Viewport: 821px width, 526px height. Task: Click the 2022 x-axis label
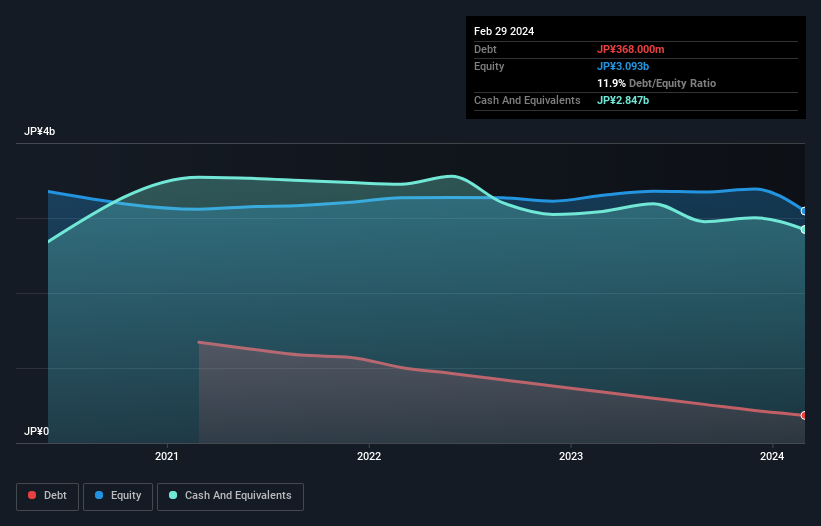pos(369,456)
